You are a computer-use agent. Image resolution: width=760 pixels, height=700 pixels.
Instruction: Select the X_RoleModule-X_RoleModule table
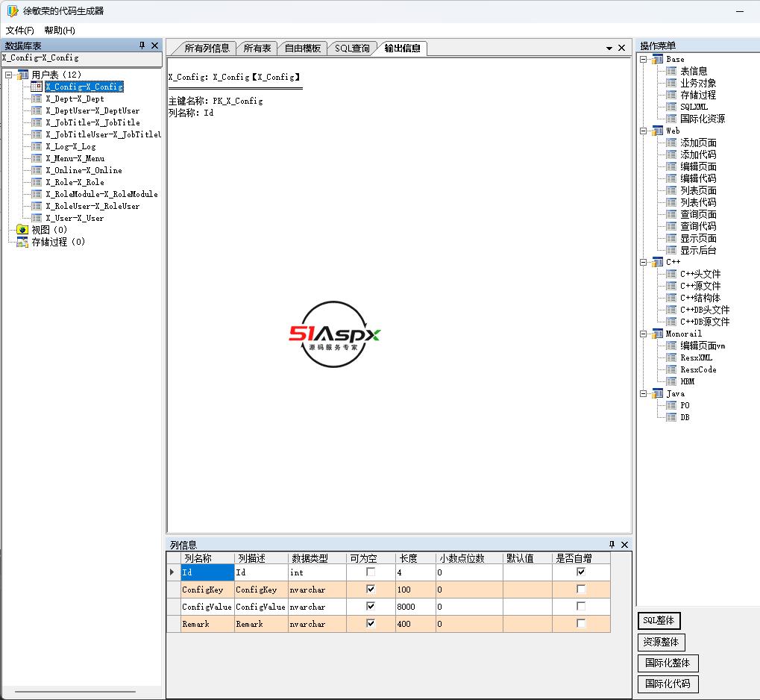(x=101, y=194)
